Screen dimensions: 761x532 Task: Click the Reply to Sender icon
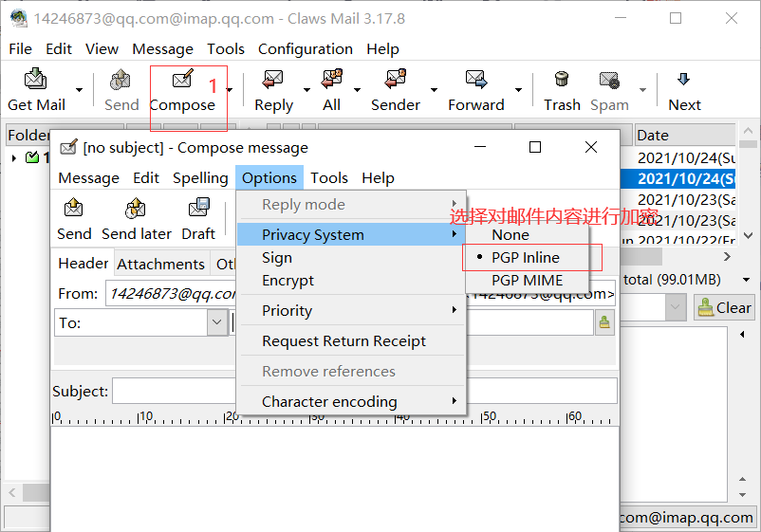coord(395,79)
